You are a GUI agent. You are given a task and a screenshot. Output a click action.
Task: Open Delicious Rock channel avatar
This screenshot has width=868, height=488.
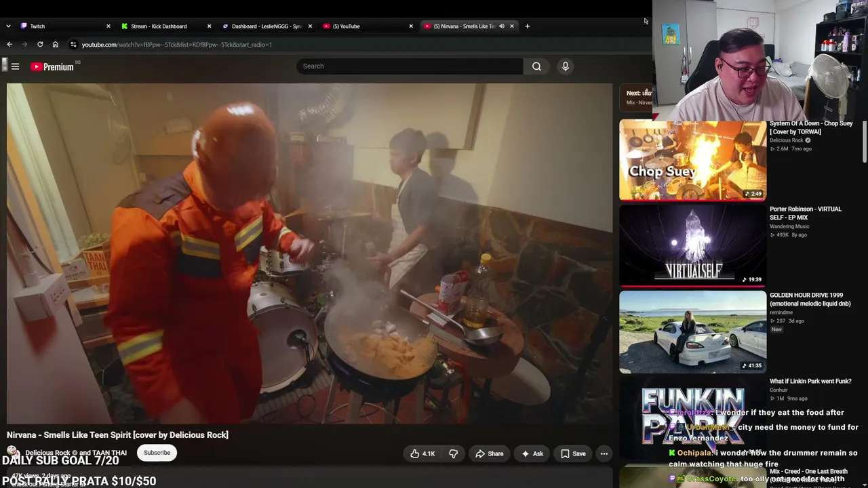click(13, 452)
